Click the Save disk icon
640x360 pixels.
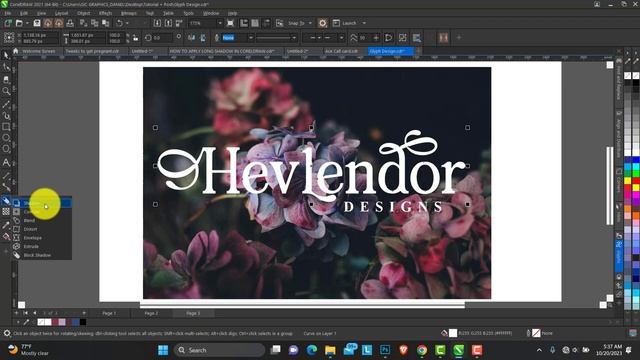coord(37,23)
